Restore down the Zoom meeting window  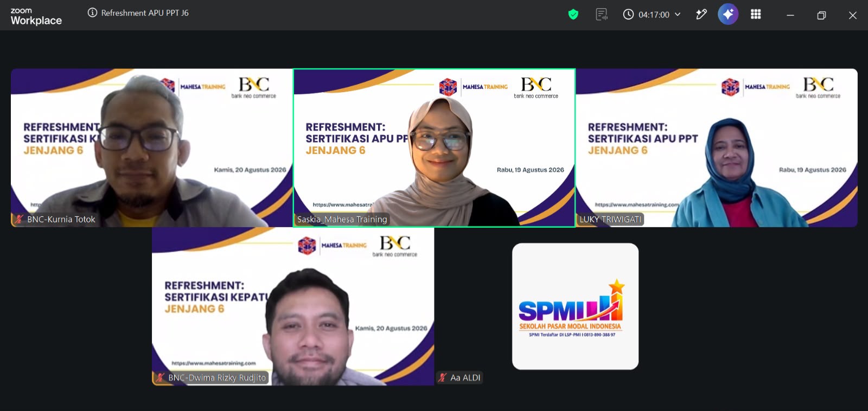[x=821, y=15]
